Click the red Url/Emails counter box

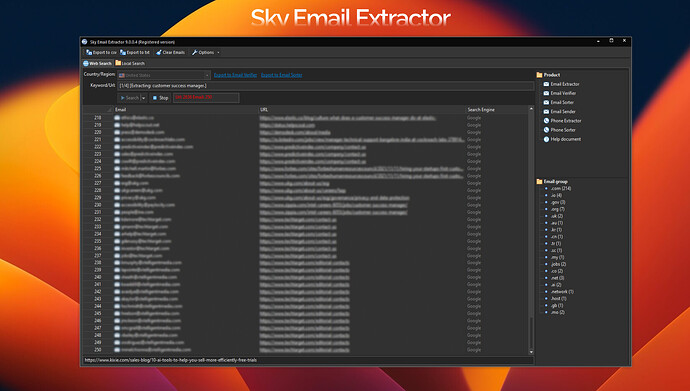click(x=206, y=98)
